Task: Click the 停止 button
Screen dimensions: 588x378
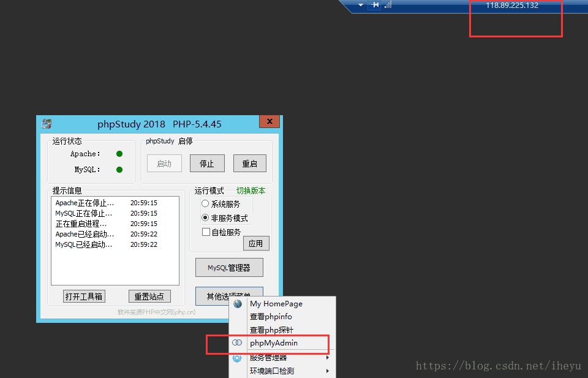Action: tap(207, 164)
